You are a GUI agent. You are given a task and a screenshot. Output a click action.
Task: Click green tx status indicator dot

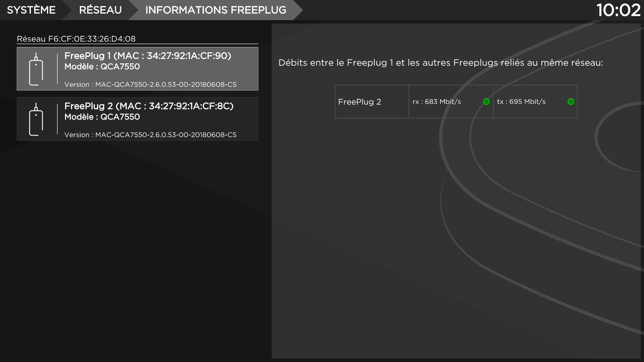pyautogui.click(x=571, y=102)
